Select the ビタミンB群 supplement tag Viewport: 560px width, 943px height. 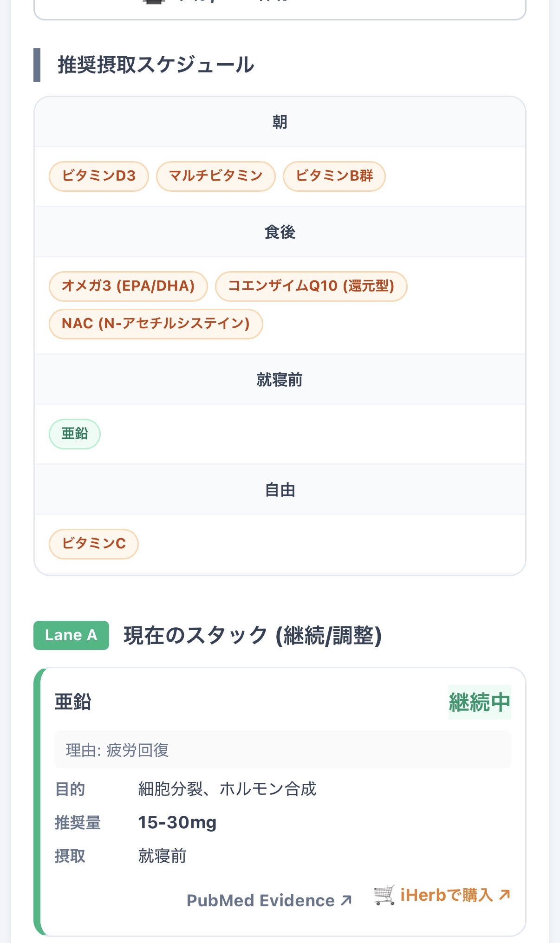coord(334,176)
